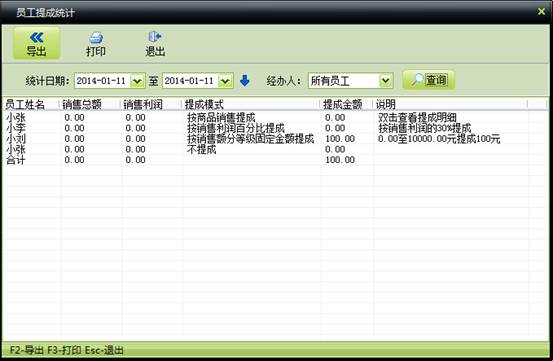Close the 员工提成统计 window
The image size is (553, 361).
click(541, 11)
